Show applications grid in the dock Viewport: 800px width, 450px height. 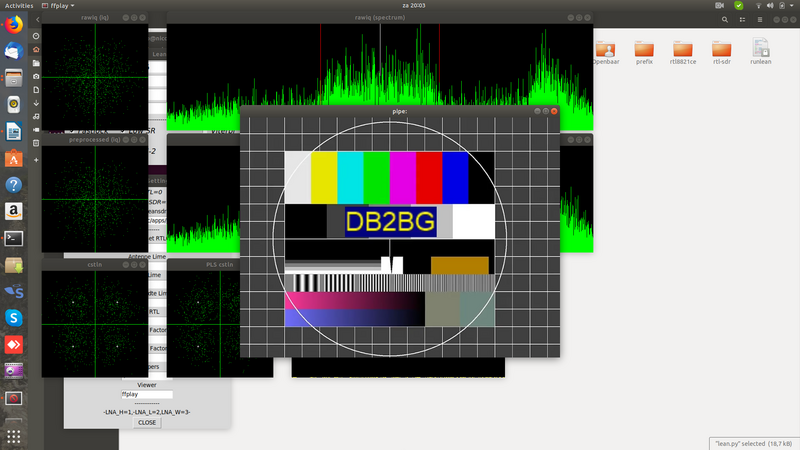point(14,437)
